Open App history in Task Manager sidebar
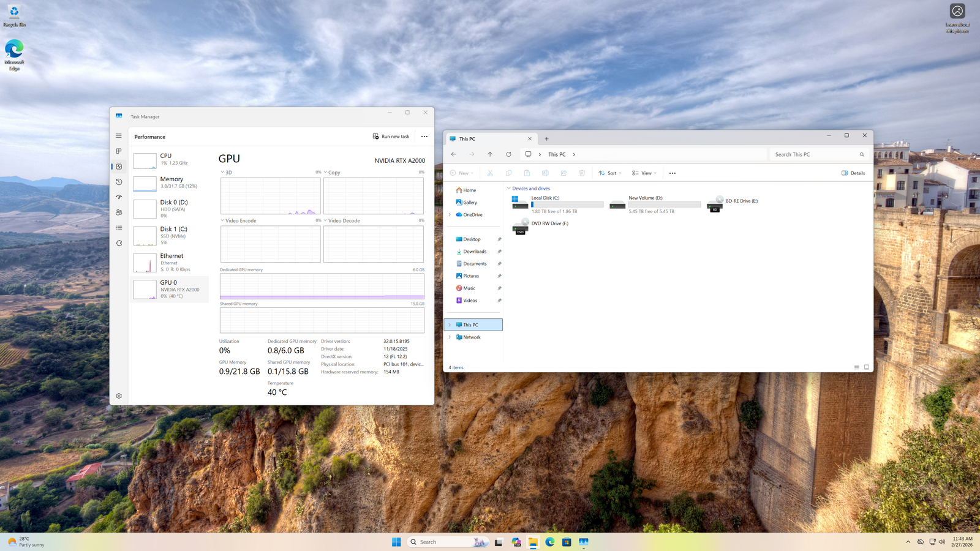Viewport: 980px width, 551px height. point(119,182)
